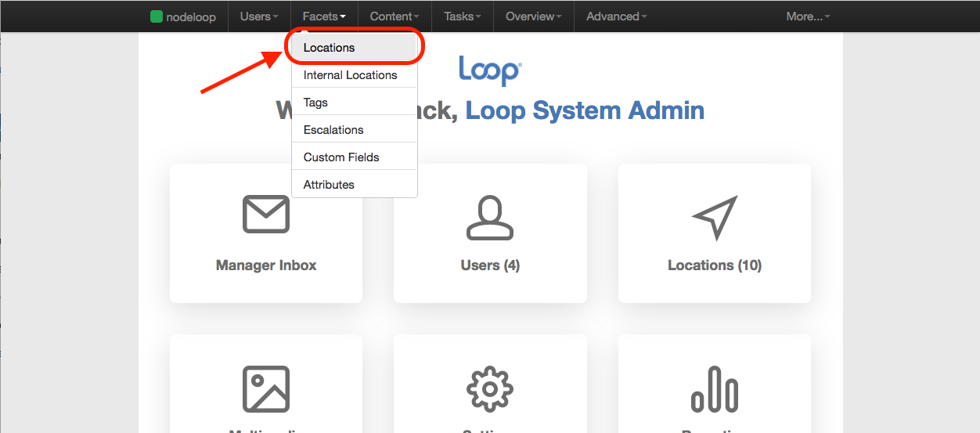Screen dimensions: 980x433
Task: Open the Manager Inbox card label
Action: pyautogui.click(x=266, y=265)
